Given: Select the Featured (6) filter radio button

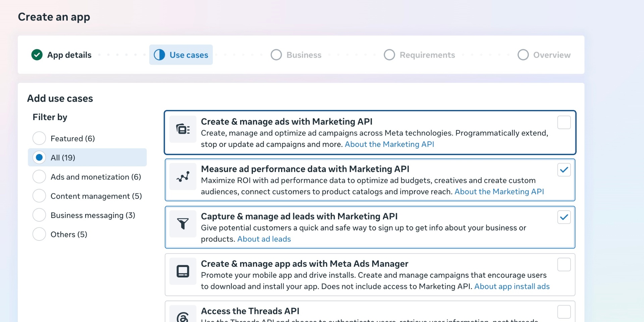Looking at the screenshot, I should coord(39,138).
